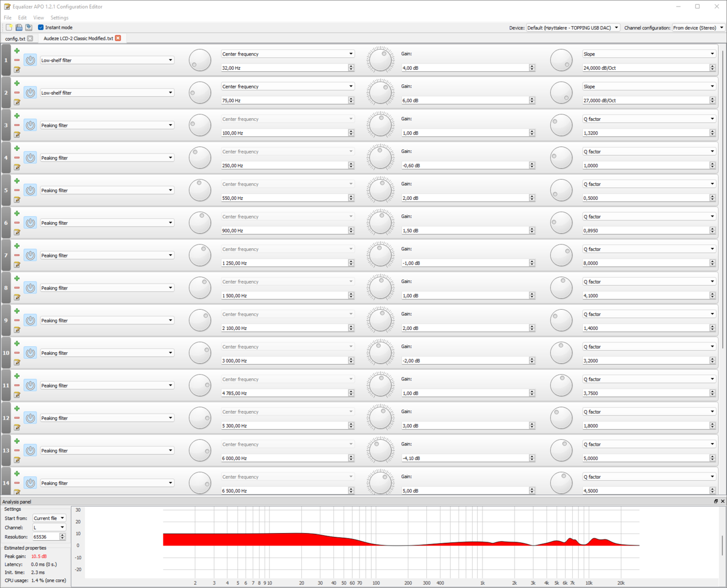This screenshot has width=727, height=588.
Task: Click the edit pencil icon on row 7
Action: [x=17, y=265]
